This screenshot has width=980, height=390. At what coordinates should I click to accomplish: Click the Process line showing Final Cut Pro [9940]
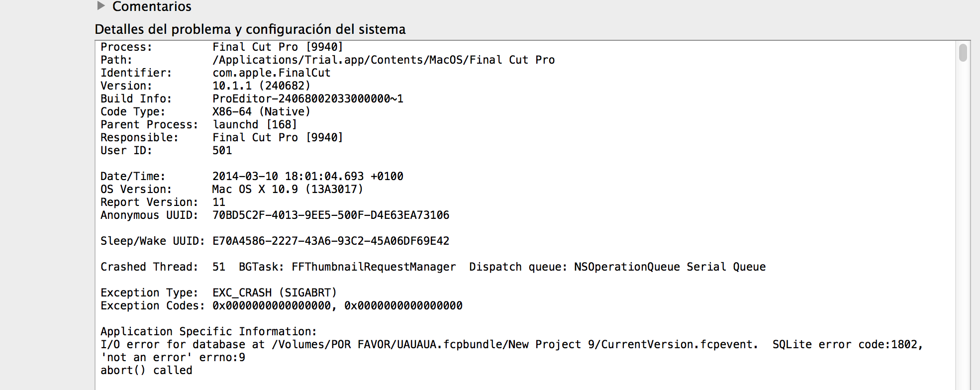click(x=222, y=47)
